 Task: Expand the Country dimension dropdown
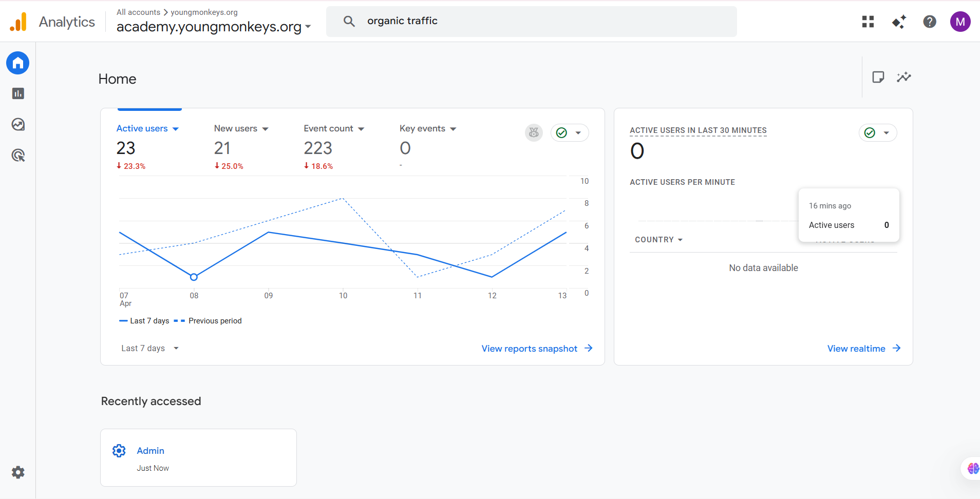(x=658, y=240)
